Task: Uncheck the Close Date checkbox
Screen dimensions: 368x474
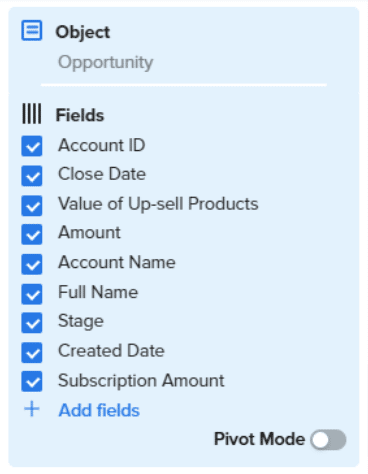Action: coord(32,176)
